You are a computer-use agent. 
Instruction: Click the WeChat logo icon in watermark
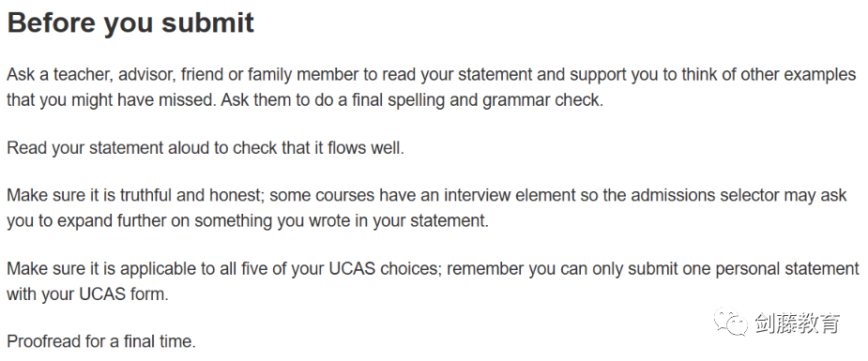pos(730,322)
